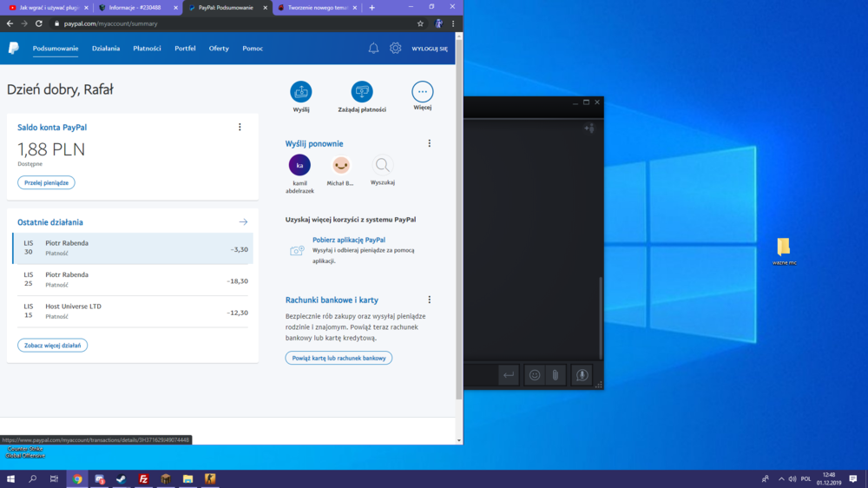Open Counter-Strike icon on taskbar

210,479
